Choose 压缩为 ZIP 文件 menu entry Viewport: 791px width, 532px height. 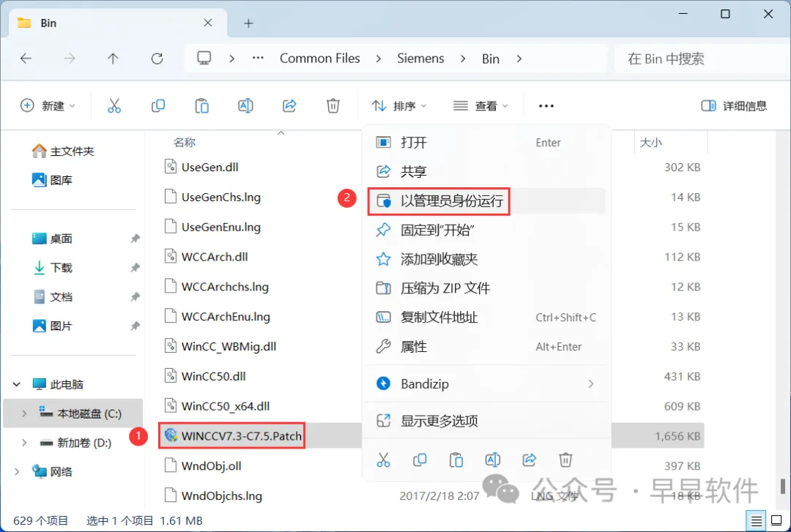(x=486, y=288)
